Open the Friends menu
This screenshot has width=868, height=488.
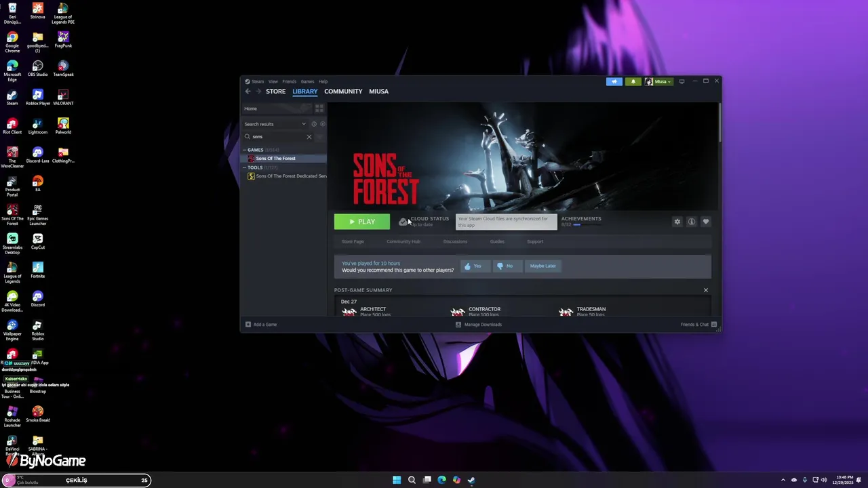point(290,81)
